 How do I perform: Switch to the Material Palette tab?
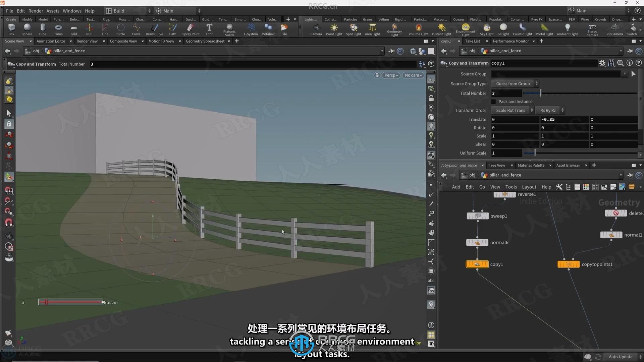(531, 165)
